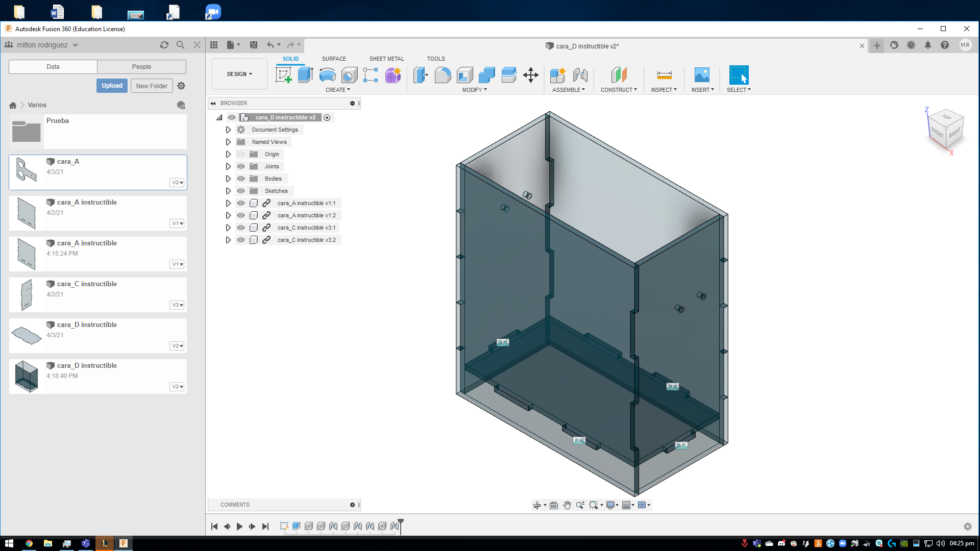Hide the Joints folder
The image size is (980, 551).
pyautogui.click(x=241, y=166)
